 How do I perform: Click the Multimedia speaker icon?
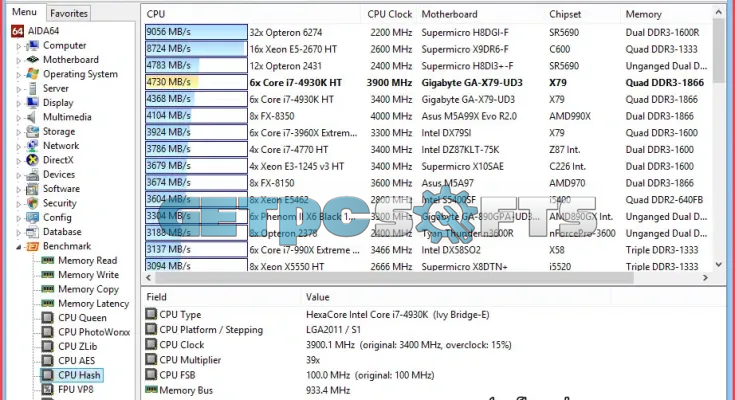click(32, 117)
